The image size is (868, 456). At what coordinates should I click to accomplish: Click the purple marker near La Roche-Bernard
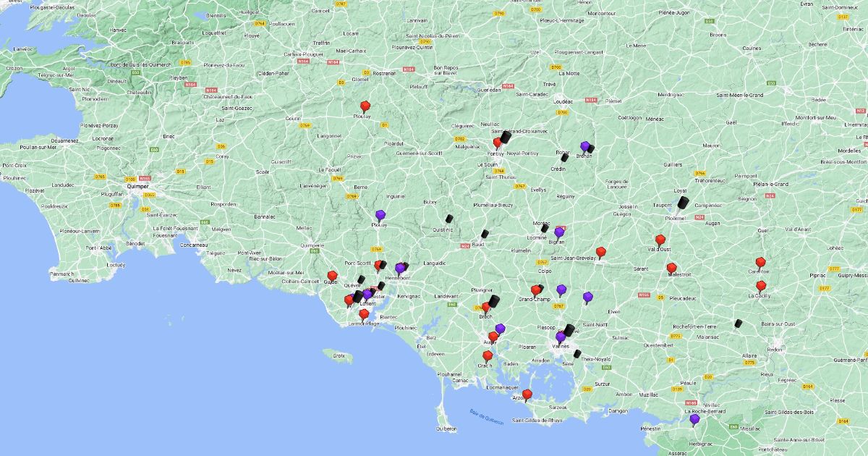(694, 418)
